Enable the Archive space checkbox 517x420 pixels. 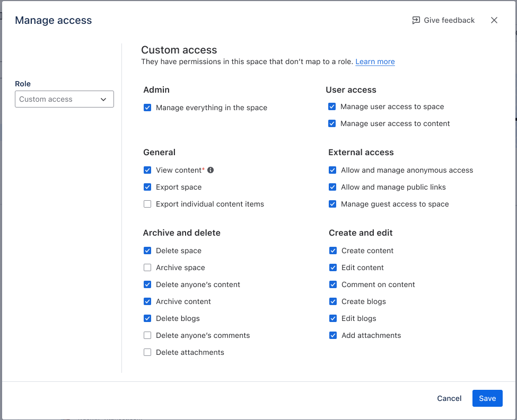point(147,267)
